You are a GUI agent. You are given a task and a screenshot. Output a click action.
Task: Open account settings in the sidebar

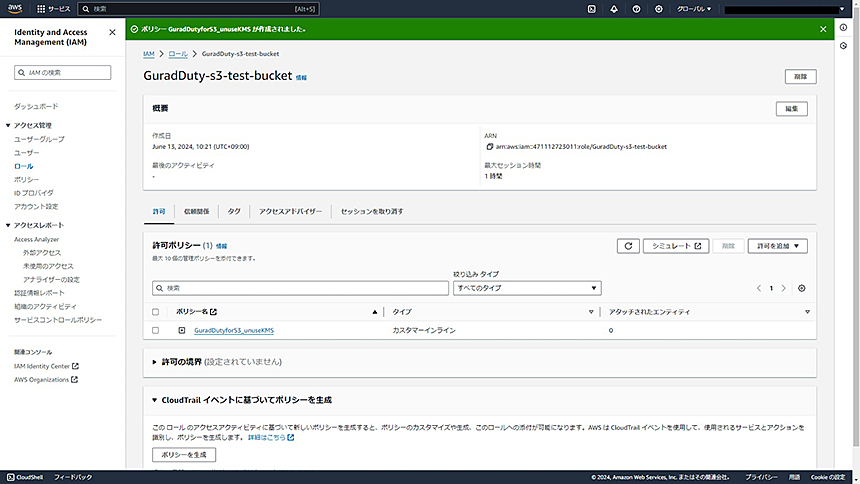(x=36, y=206)
